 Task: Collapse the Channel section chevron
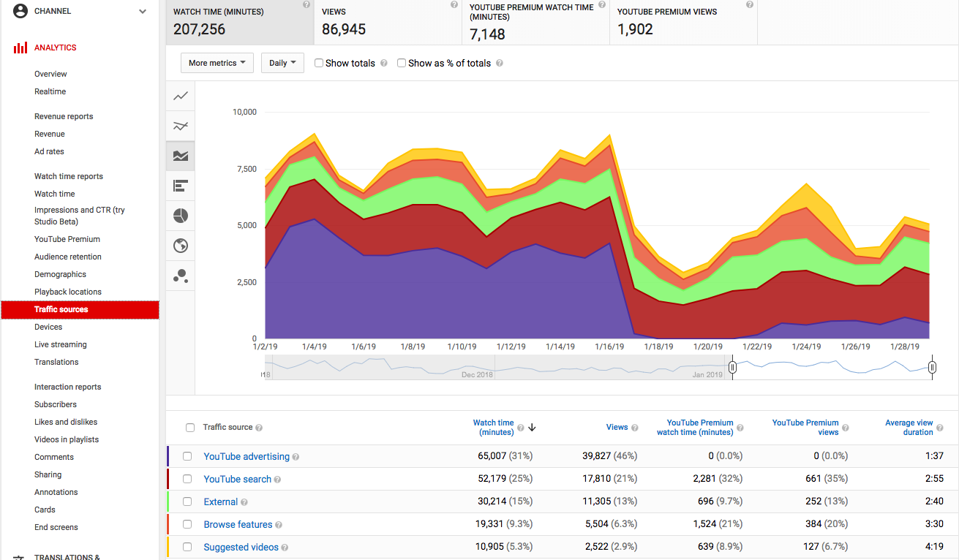point(143,12)
